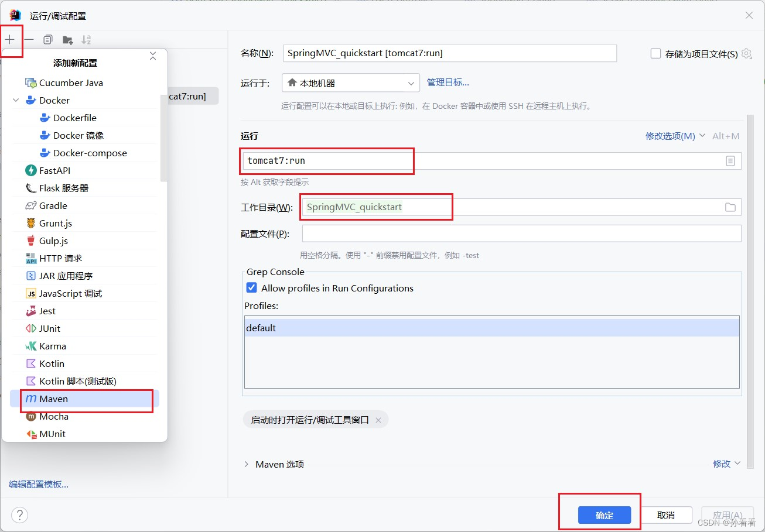
Task: Click the minus icon to remove configuration
Action: point(29,40)
